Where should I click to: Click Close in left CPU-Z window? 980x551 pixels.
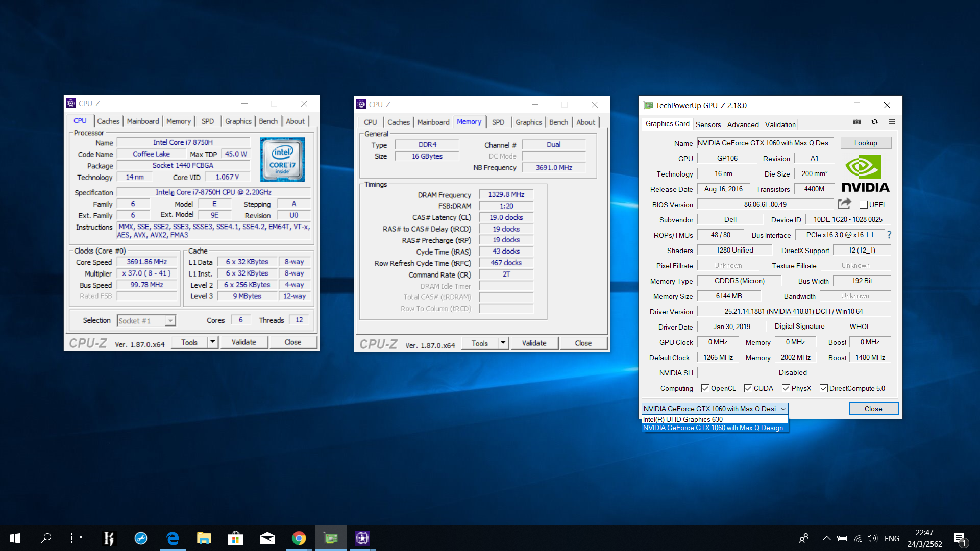coord(293,342)
